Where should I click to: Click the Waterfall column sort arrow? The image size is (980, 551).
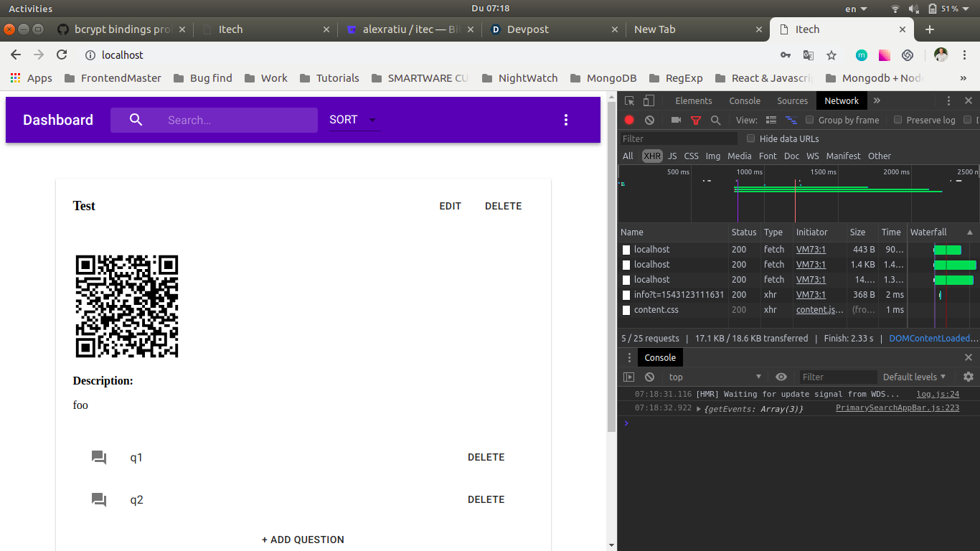click(970, 232)
